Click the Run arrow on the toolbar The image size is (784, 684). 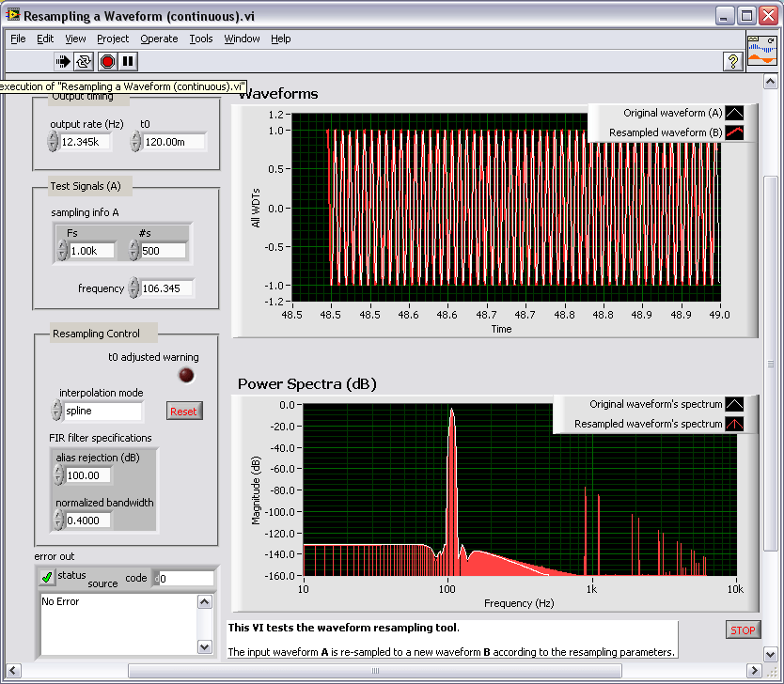coord(63,61)
